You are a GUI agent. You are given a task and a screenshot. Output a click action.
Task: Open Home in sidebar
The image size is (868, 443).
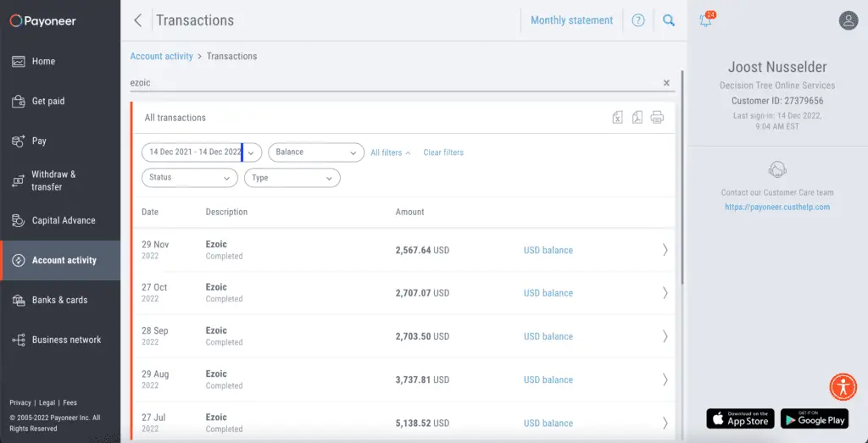pos(60,61)
